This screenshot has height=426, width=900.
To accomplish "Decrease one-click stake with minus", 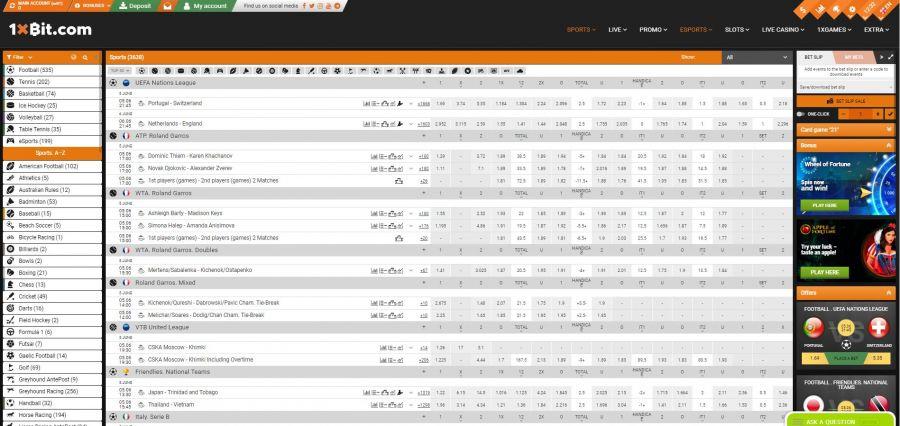I will pos(844,114).
